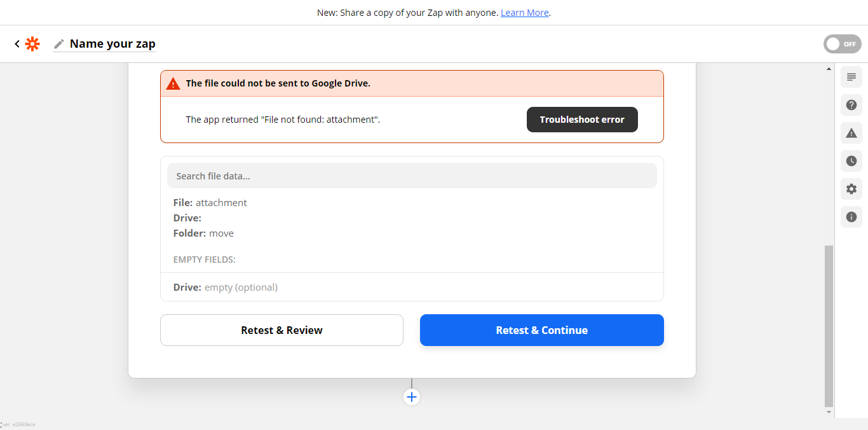Open the history clock sidebar icon
868x430 pixels.
[x=851, y=161]
